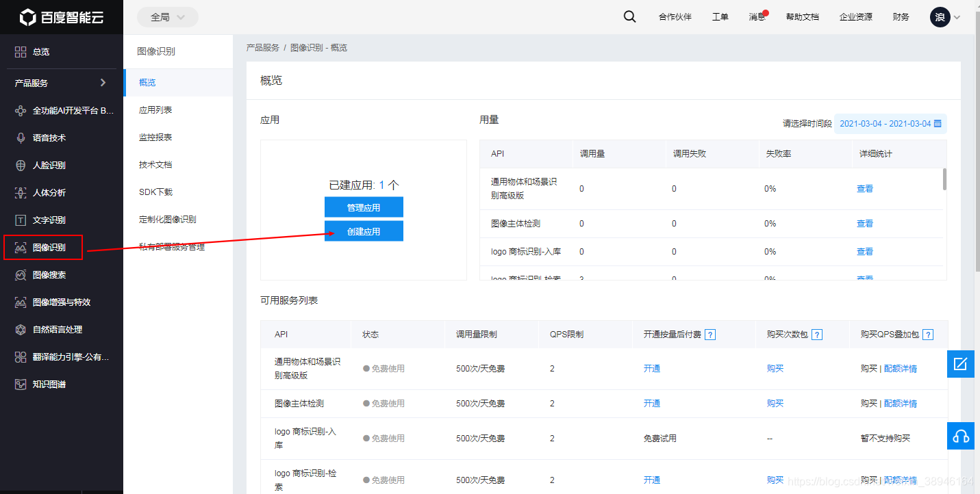Open 工单 in top navigation
This screenshot has height=494, width=980.
(720, 17)
